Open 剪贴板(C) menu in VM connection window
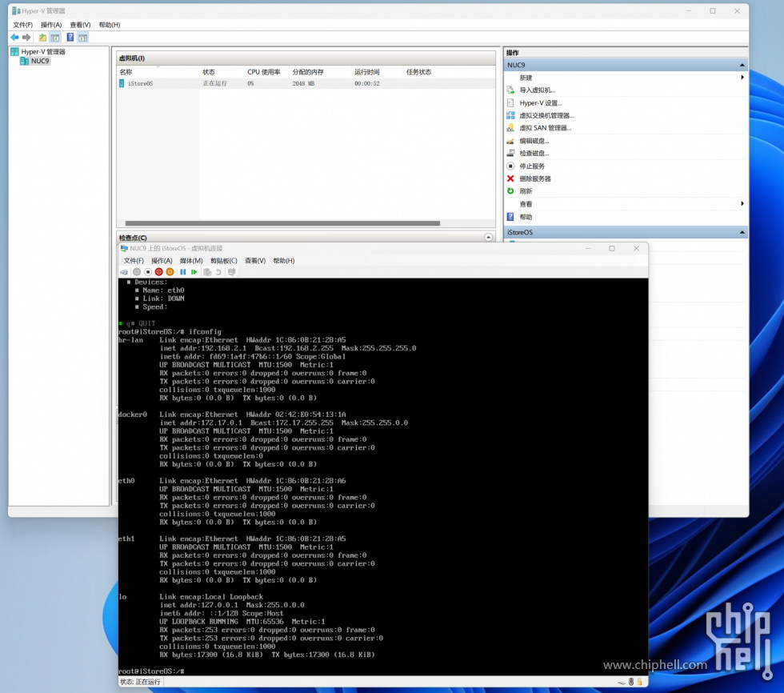Screen dimensions: 784x693 point(223,261)
